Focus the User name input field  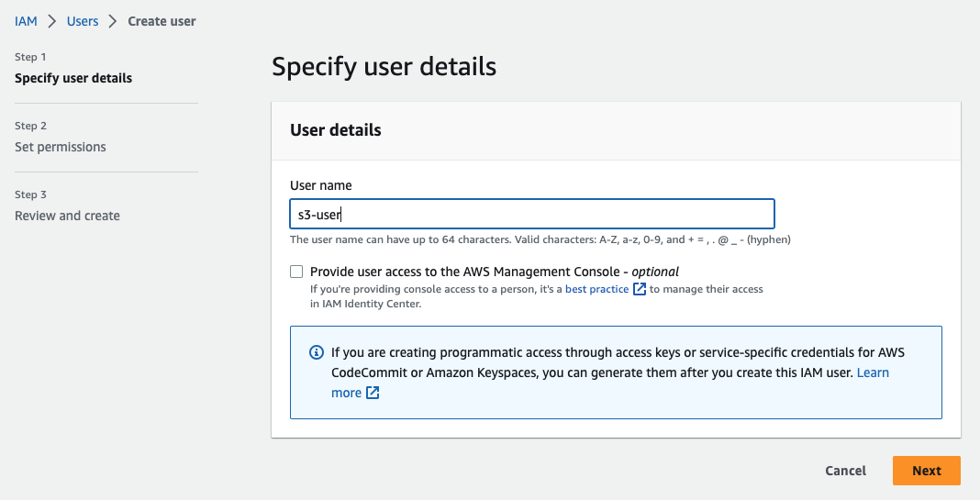point(532,214)
